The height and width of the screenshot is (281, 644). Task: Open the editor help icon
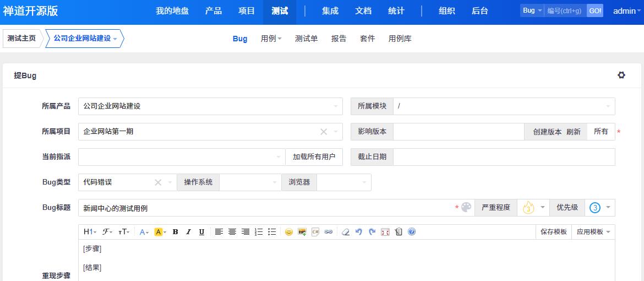tap(412, 232)
